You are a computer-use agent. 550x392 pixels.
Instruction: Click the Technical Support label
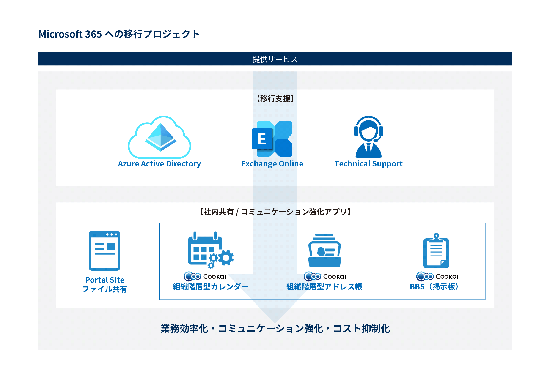[x=368, y=164]
